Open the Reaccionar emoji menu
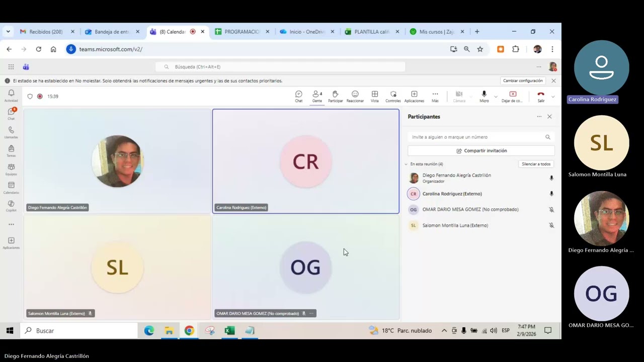 355,97
